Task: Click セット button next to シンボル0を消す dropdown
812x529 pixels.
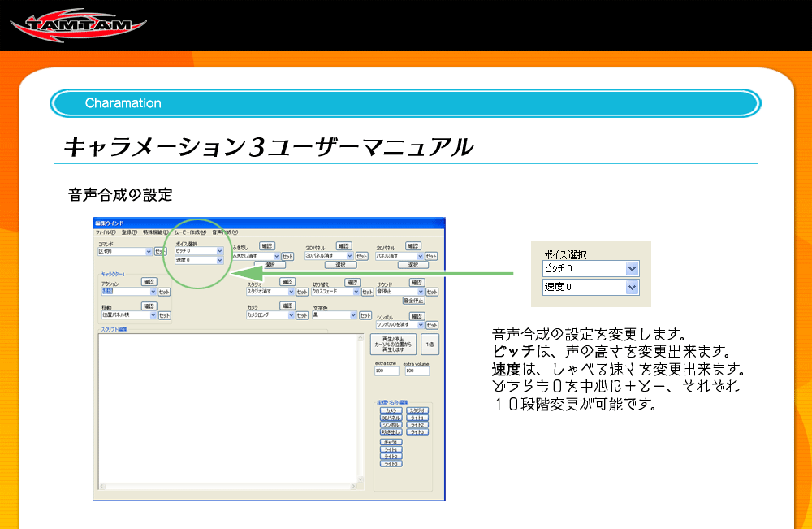Action: 432,325
